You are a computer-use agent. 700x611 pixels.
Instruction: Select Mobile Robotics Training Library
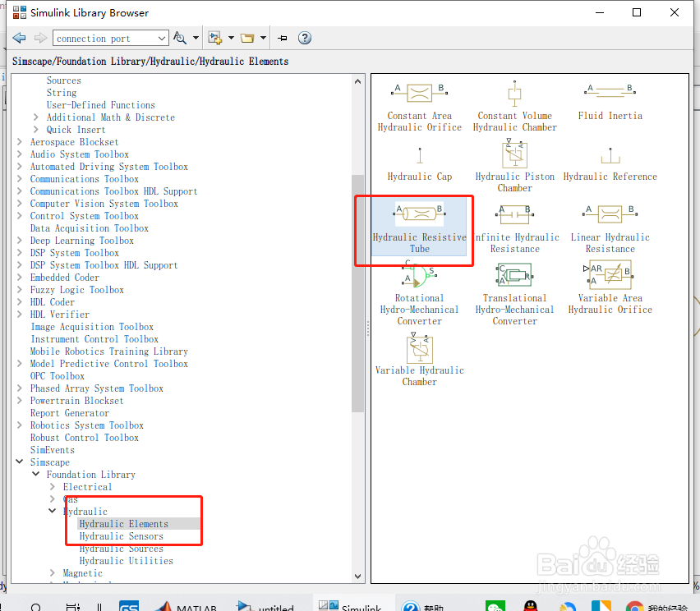coord(109,351)
